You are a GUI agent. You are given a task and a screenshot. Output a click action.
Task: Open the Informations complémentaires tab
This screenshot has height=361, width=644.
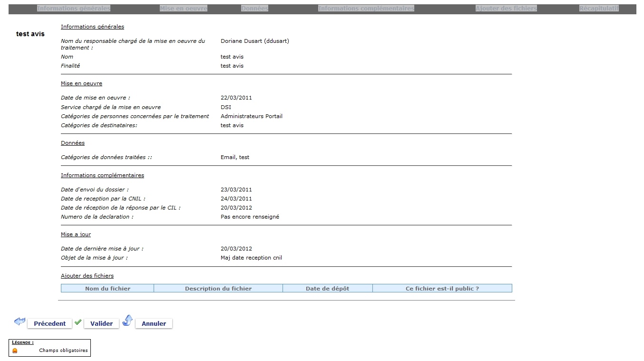tap(366, 9)
